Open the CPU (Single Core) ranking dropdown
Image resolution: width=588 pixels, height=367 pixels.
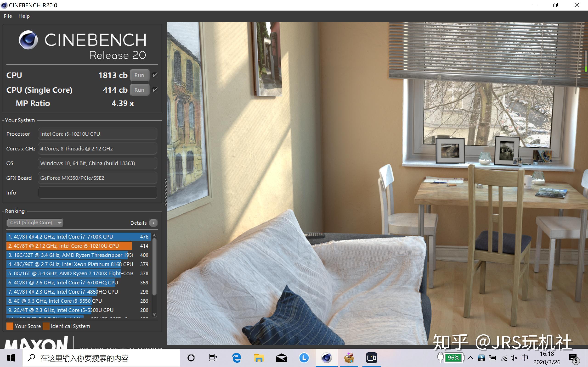coord(35,222)
